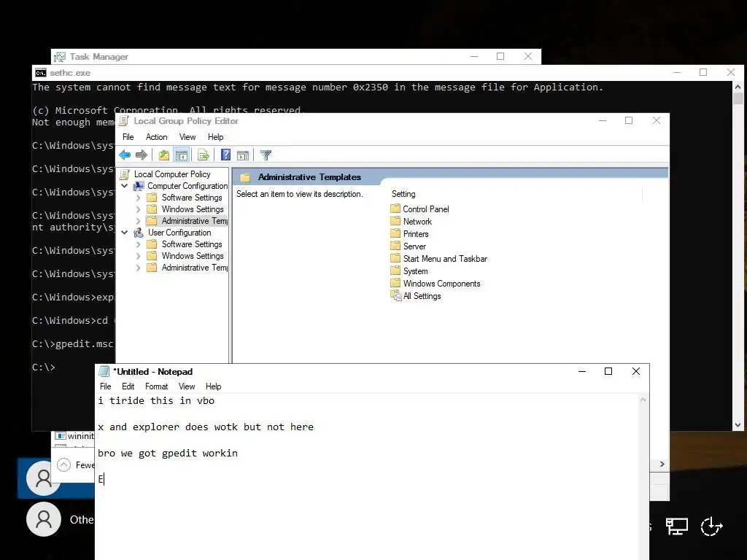747x560 pixels.
Task: Click the Back arrow in Group Policy toolbar
Action: [x=125, y=155]
